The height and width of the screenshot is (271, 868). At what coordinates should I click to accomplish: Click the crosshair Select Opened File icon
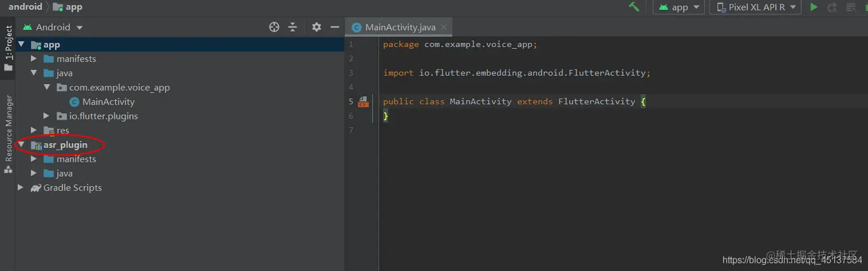pyautogui.click(x=274, y=27)
